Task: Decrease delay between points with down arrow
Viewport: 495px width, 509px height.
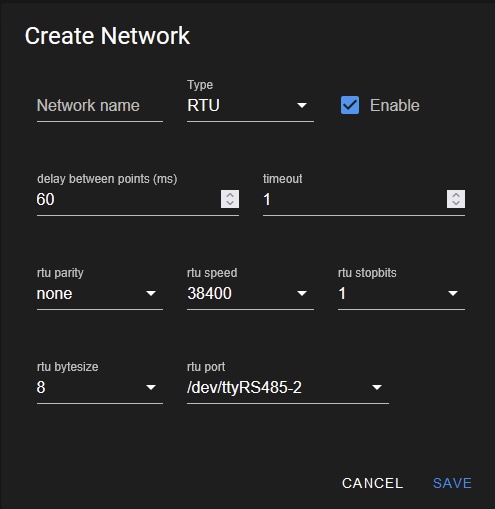Action: (230, 203)
